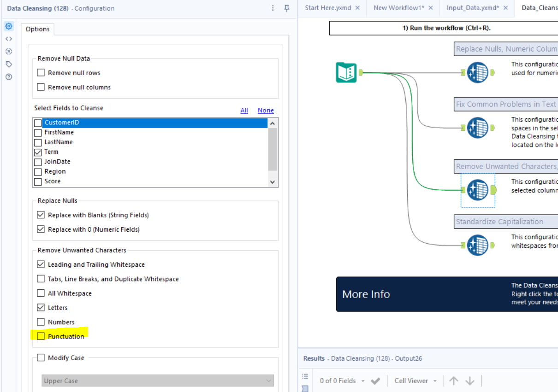The image size is (558, 392).
Task: Uncheck the Term field in the cleanse list
Action: [x=37, y=152]
